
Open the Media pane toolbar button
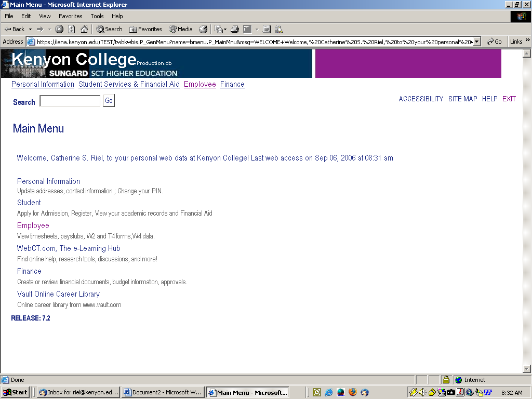pos(181,29)
